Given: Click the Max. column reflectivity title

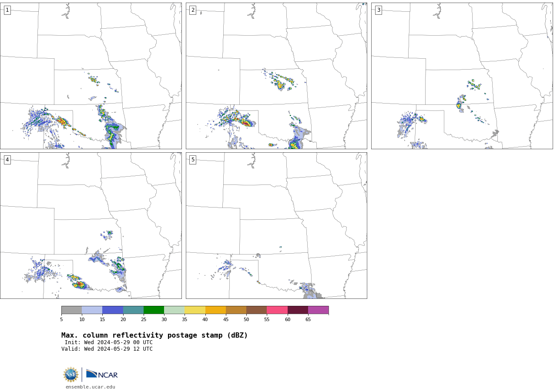Looking at the screenshot, I should click(154, 335).
